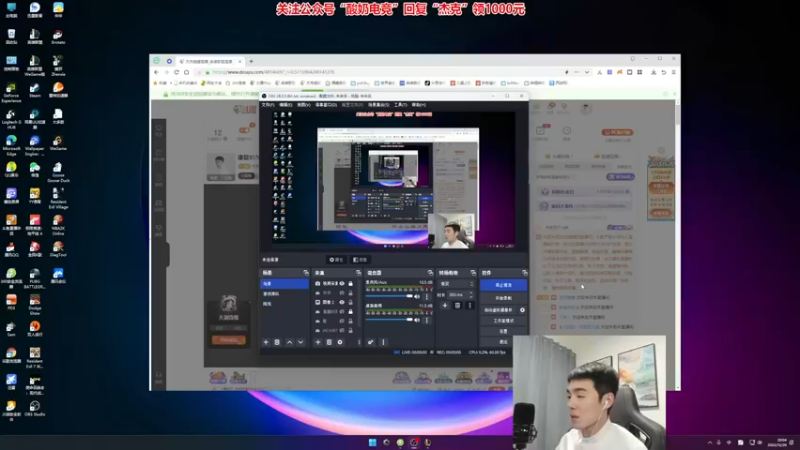Go back in the browser window

[x=157, y=72]
